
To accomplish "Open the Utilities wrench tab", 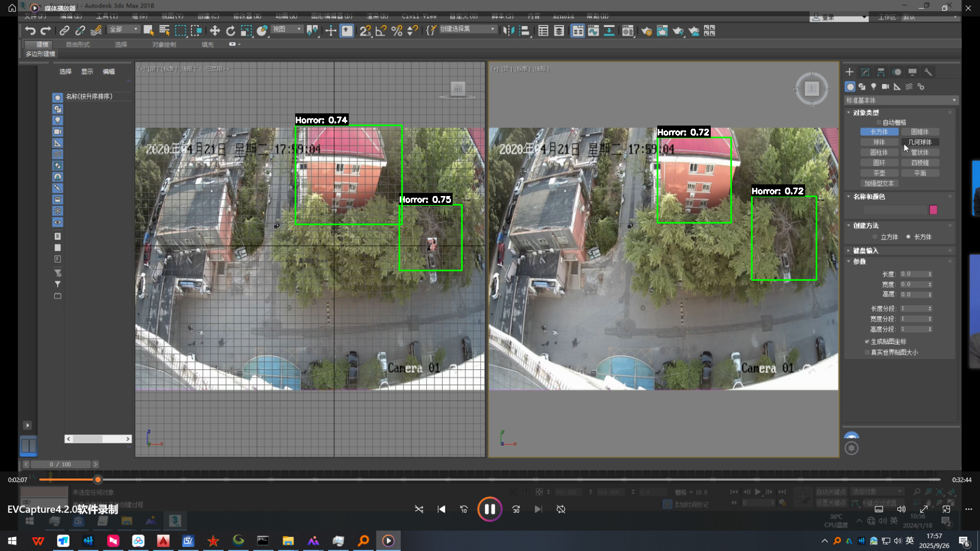I will coord(928,72).
